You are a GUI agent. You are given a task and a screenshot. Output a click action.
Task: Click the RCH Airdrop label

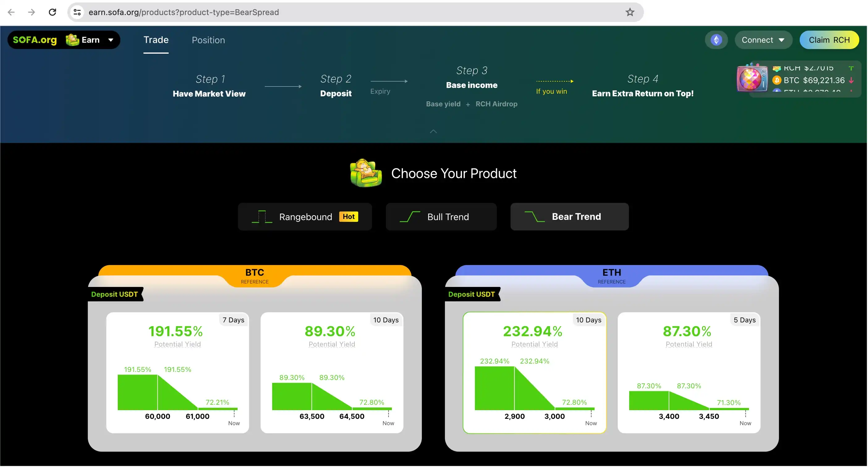point(497,104)
